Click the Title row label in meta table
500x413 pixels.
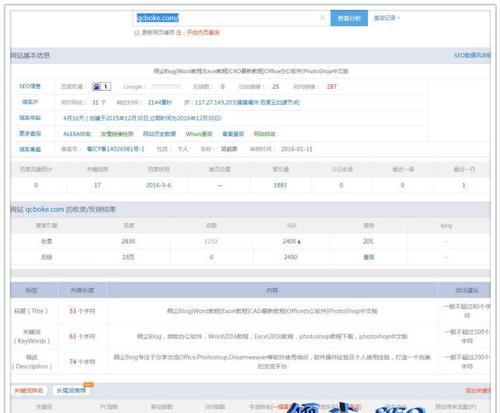tap(31, 311)
